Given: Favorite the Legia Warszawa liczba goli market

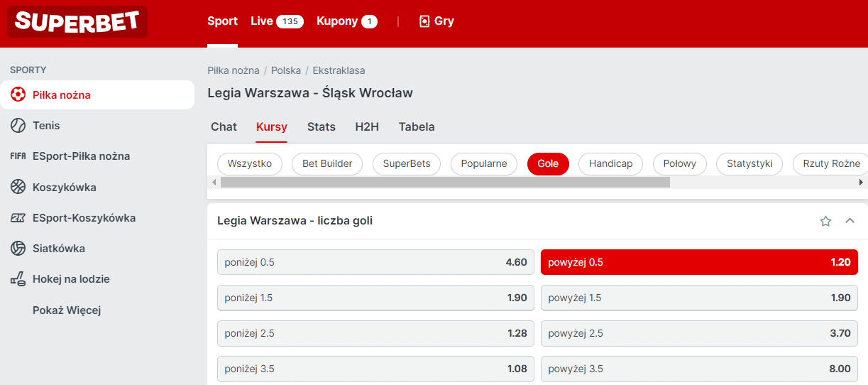Looking at the screenshot, I should coord(825,221).
